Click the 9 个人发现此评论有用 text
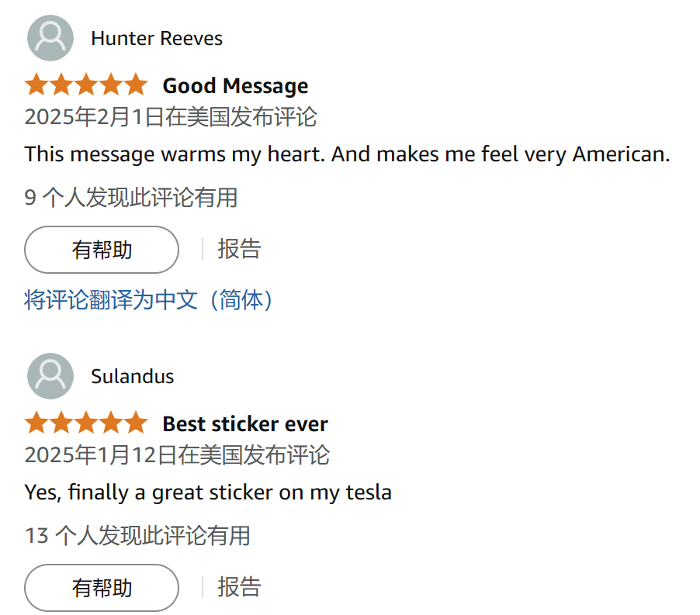The height and width of the screenshot is (615, 700). tap(131, 197)
